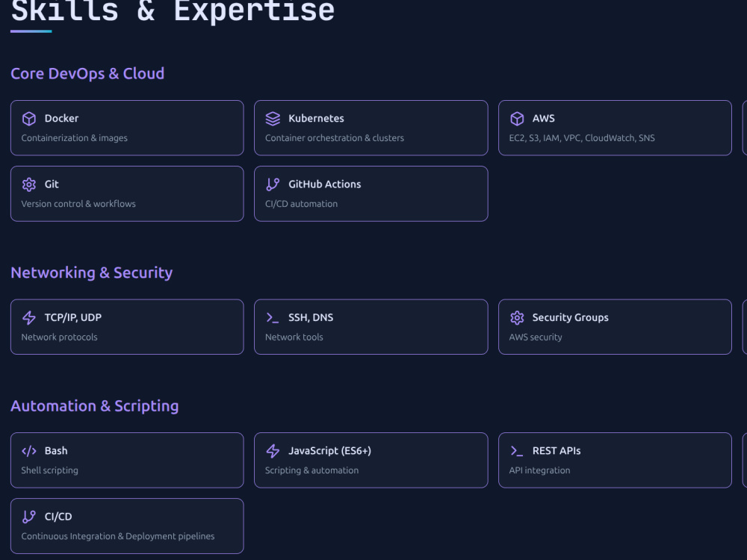This screenshot has height=560, width=747.
Task: Click the AWS cube icon
Action: click(517, 119)
